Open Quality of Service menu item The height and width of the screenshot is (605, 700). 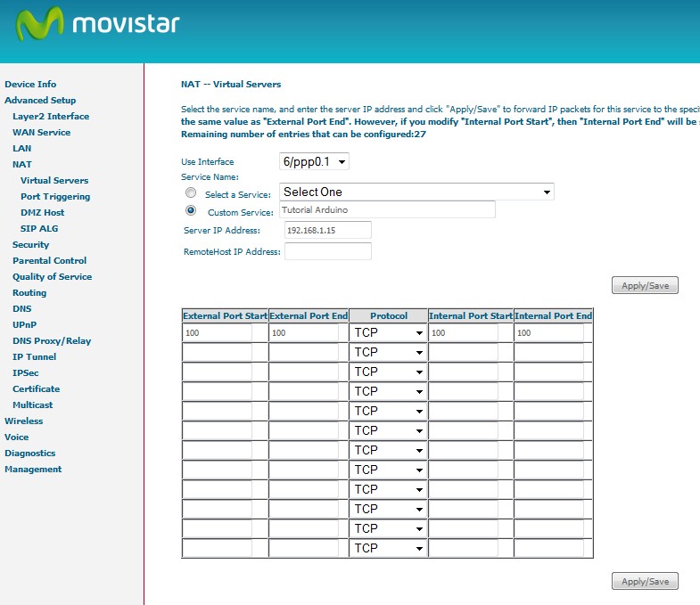coord(52,277)
